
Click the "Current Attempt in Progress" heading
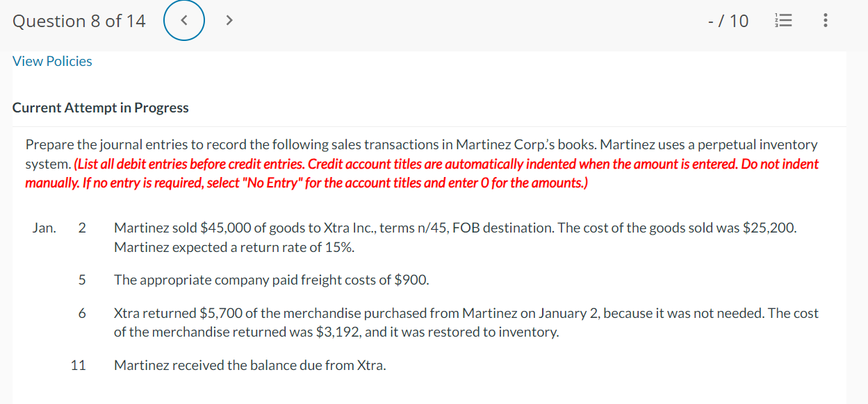101,108
